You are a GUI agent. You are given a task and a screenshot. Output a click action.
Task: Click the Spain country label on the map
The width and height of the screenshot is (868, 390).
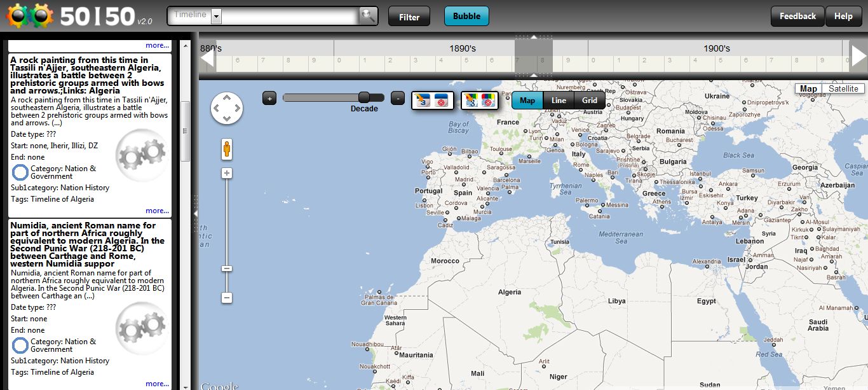click(x=463, y=193)
